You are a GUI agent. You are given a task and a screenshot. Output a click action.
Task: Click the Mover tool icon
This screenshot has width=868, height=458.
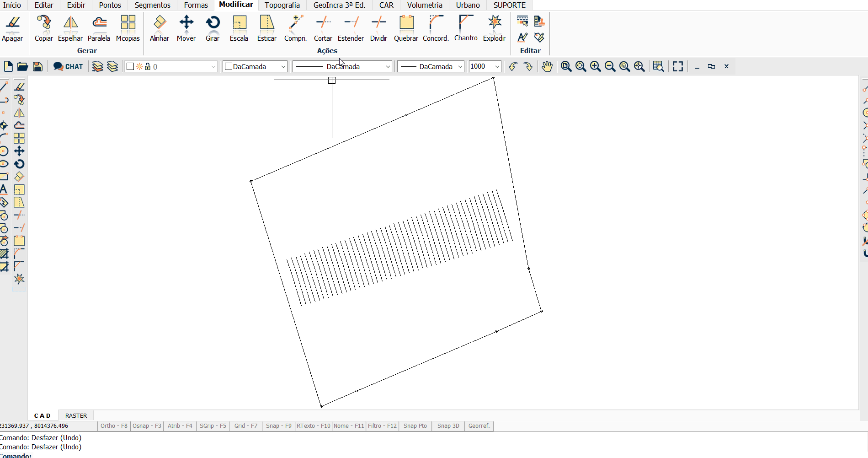click(x=186, y=28)
